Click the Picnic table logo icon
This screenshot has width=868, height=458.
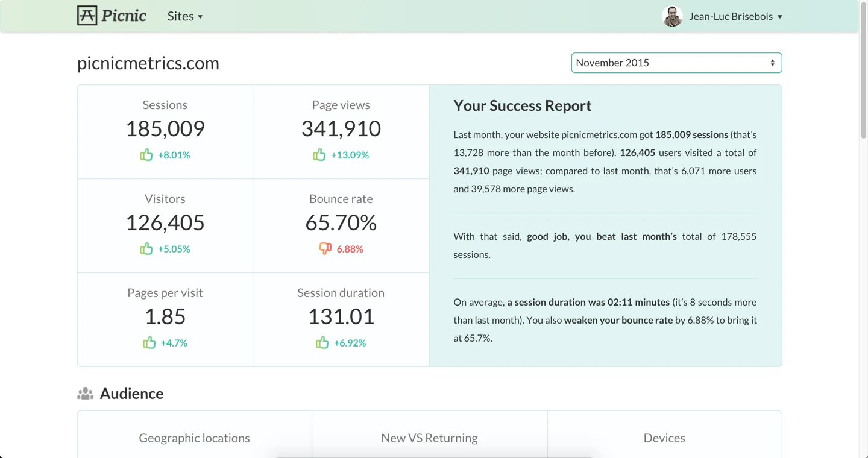[x=87, y=16]
